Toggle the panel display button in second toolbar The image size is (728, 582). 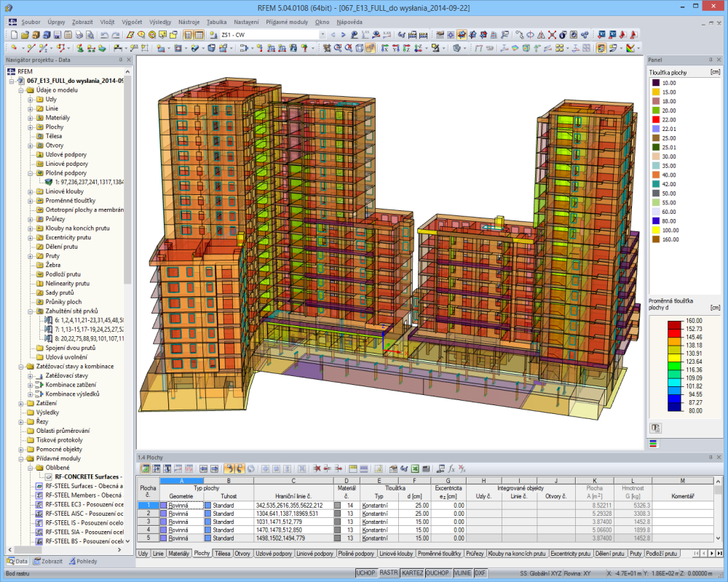tap(601, 48)
